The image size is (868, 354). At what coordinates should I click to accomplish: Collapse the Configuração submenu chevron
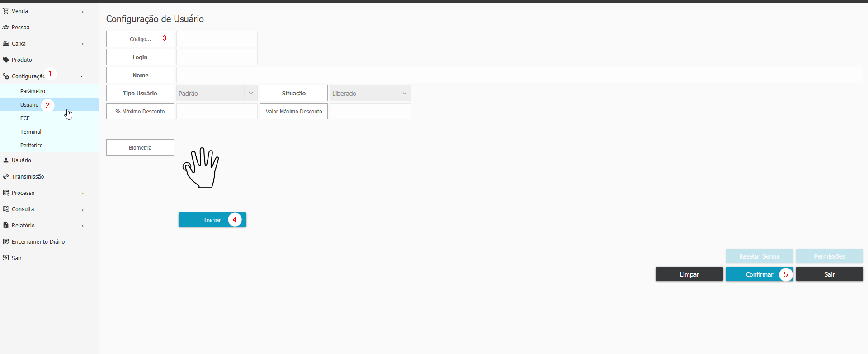pos(81,76)
